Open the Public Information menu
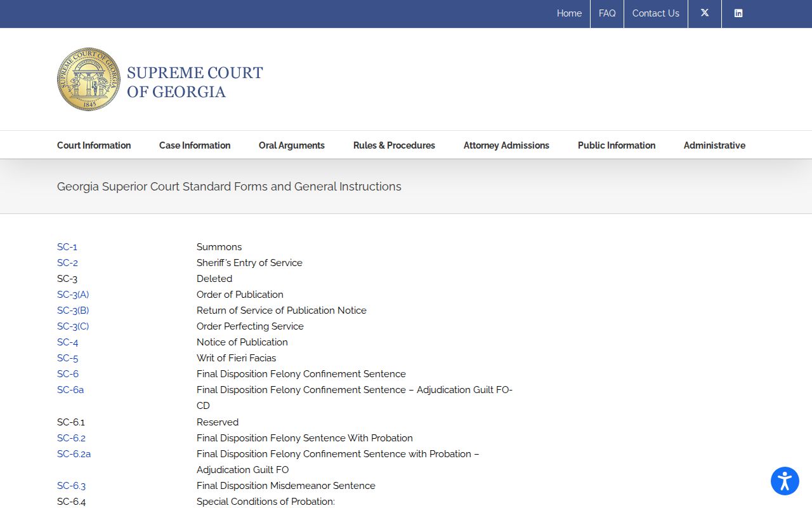812x508 pixels. [617, 145]
